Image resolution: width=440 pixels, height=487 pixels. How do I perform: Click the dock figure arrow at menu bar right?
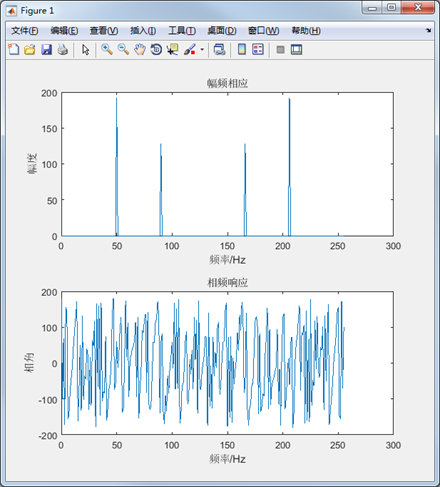click(429, 30)
